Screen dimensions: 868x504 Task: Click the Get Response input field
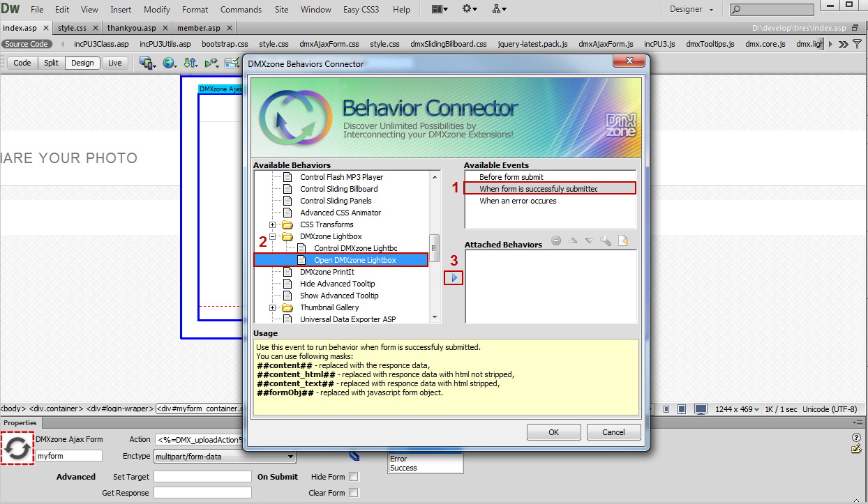click(x=202, y=493)
